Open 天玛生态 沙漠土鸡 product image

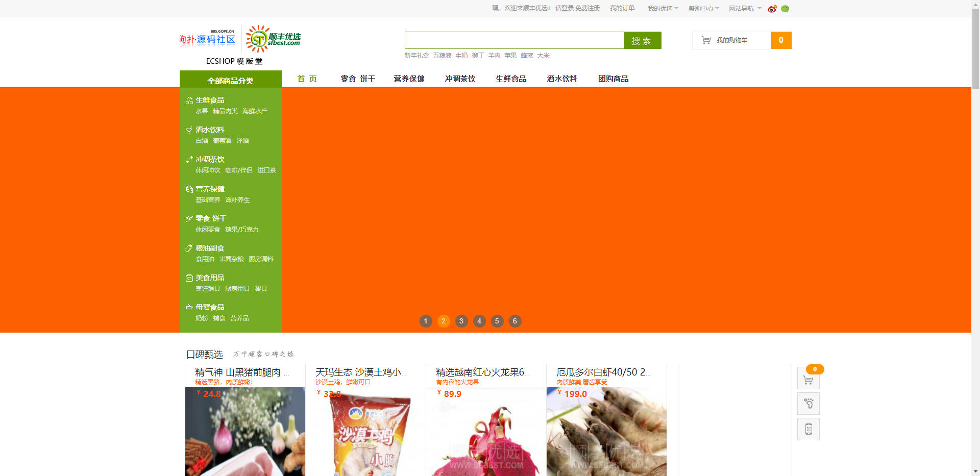tap(365, 432)
